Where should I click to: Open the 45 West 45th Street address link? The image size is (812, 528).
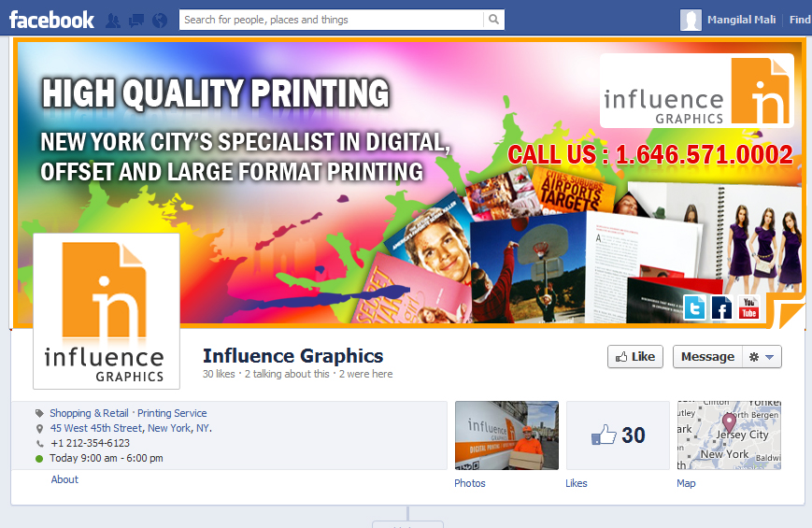tap(131, 429)
